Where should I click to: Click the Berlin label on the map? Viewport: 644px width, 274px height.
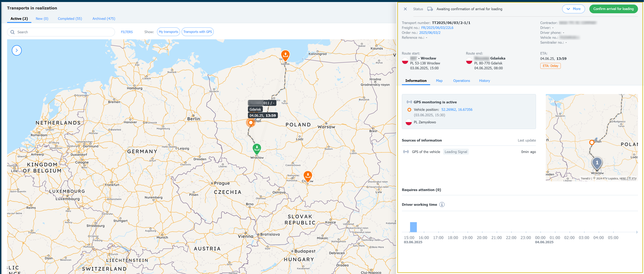193,119
